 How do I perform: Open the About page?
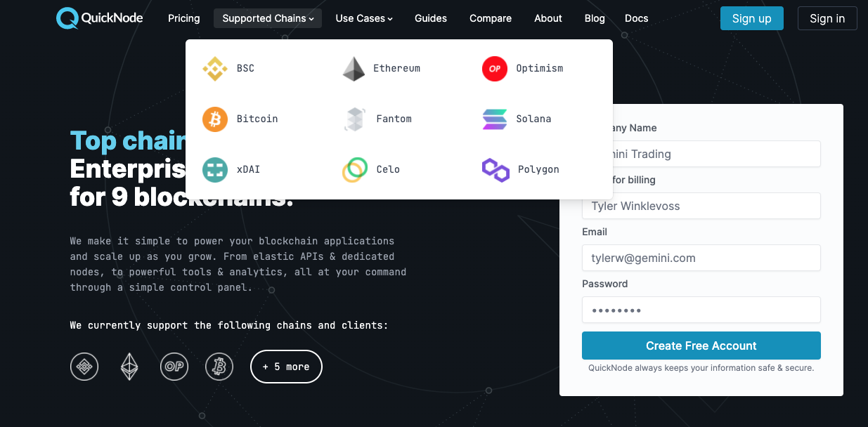coord(548,18)
